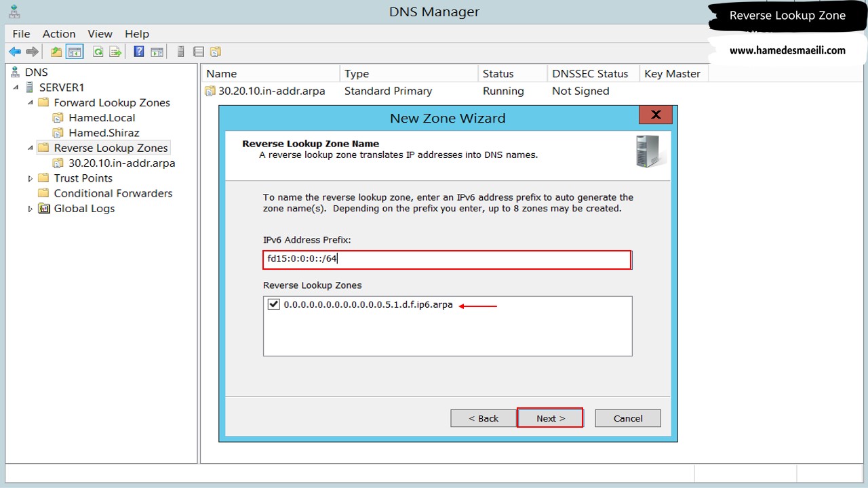The image size is (868, 488).
Task: Click the SERVER1 server icon in tree
Action: click(30, 87)
